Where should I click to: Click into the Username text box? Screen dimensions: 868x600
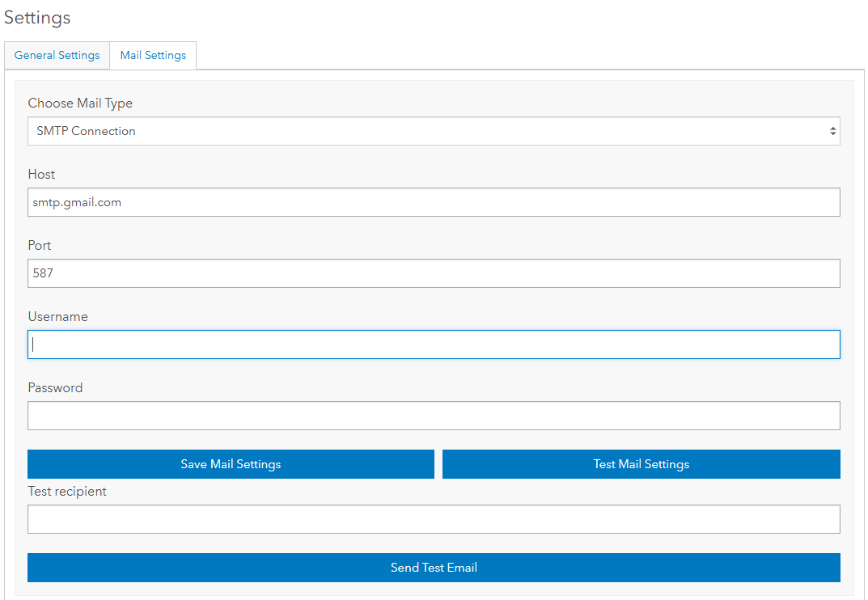coord(434,344)
